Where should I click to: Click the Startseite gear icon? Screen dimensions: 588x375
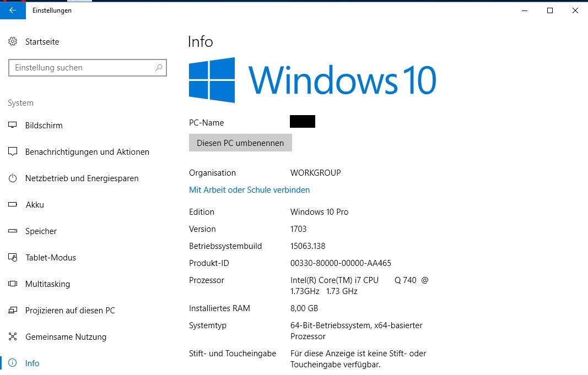(x=13, y=41)
